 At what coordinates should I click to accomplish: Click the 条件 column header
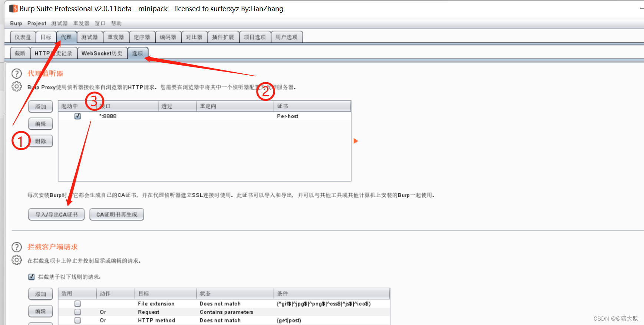pyautogui.click(x=332, y=294)
